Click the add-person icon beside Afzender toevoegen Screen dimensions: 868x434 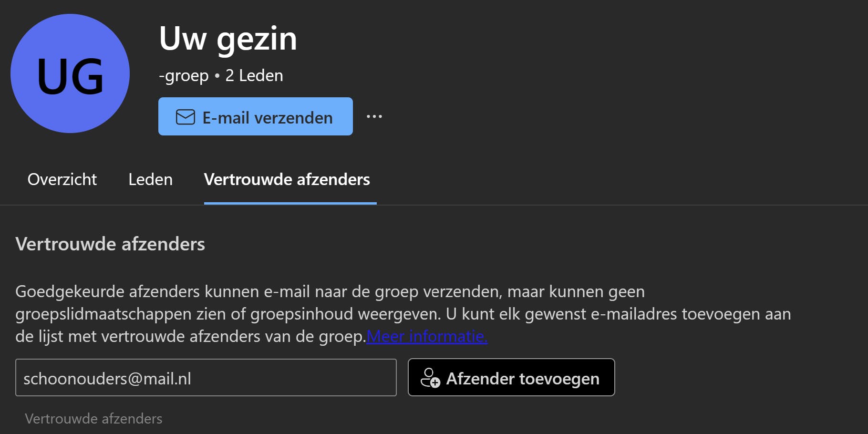pyautogui.click(x=430, y=378)
